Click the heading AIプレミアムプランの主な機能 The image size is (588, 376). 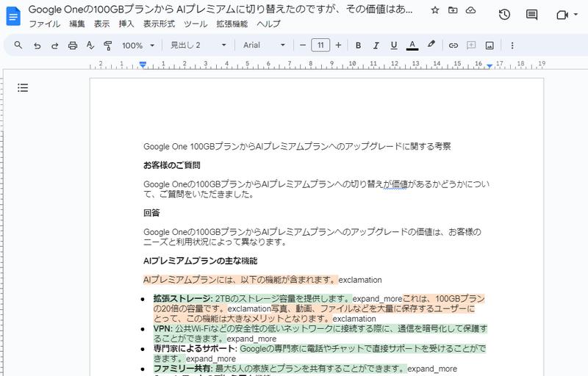click(x=200, y=261)
